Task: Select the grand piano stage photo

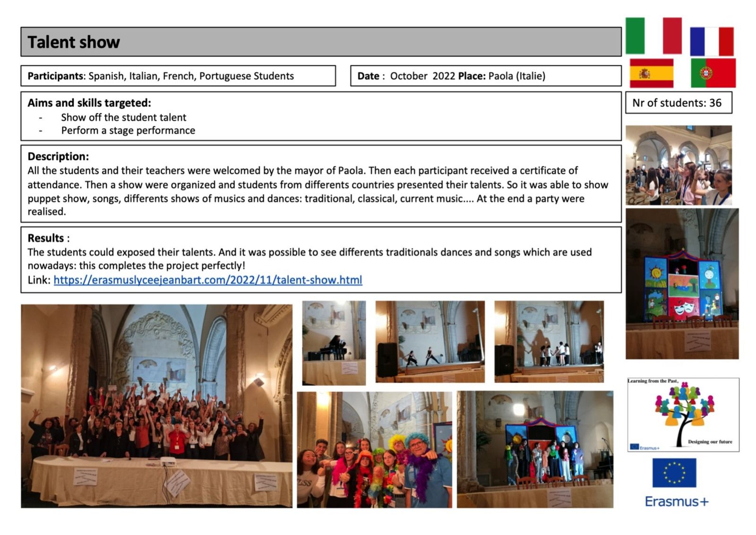Action: click(334, 343)
